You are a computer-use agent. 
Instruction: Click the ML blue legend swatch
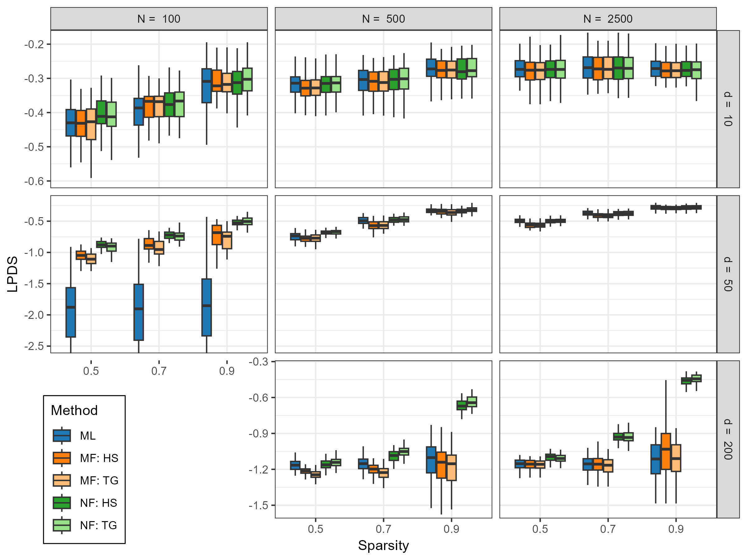pos(62,436)
